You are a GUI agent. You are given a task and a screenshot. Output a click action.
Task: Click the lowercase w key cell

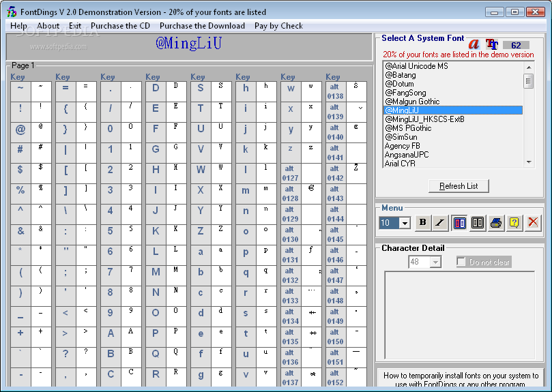coord(291,91)
